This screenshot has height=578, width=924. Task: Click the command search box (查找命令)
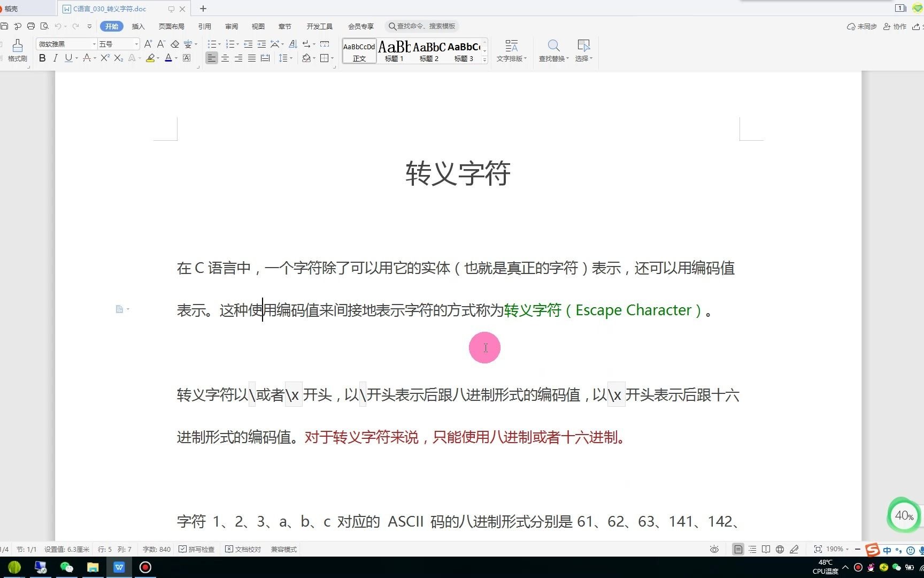click(x=422, y=26)
